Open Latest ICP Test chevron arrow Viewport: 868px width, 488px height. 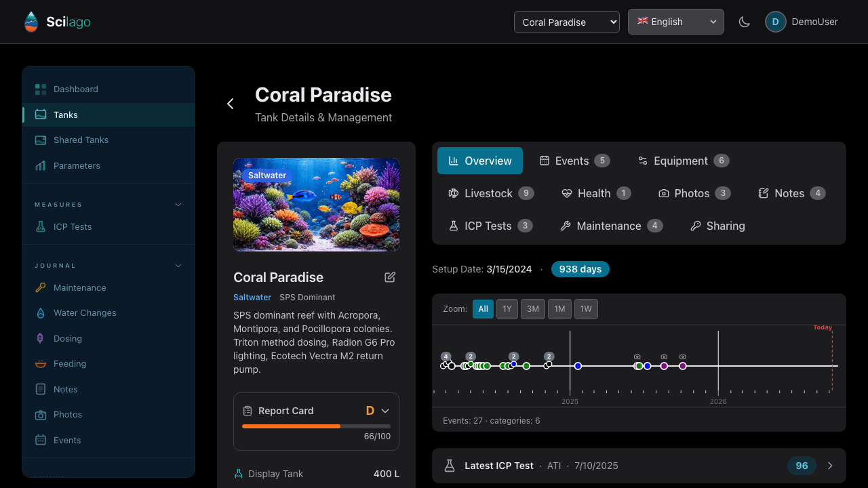(830, 466)
